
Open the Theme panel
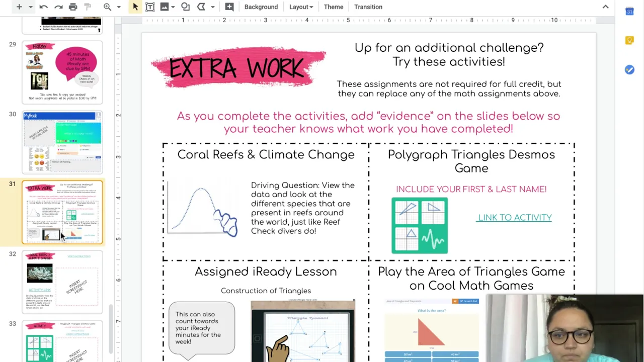coord(334,7)
